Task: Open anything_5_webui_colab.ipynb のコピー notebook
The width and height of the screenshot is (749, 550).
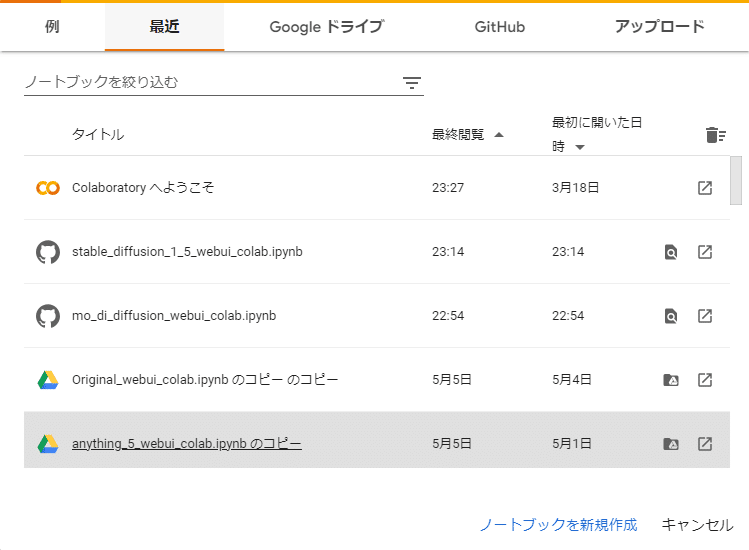Action: coord(187,444)
